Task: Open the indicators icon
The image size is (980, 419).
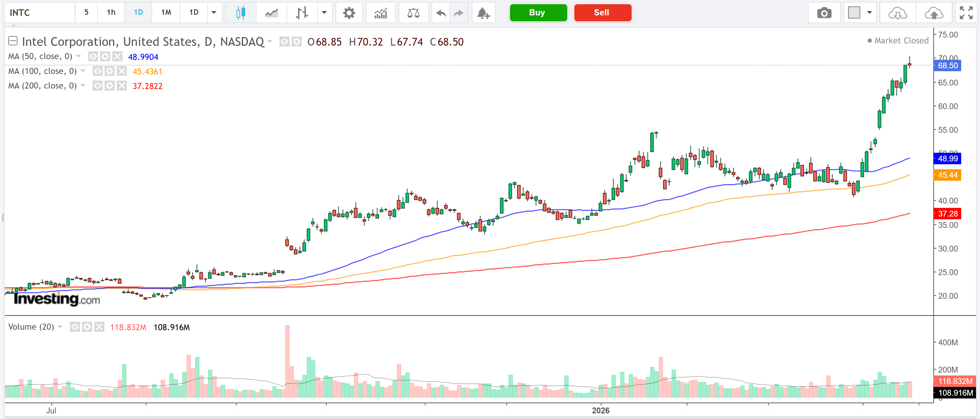Action: coord(380,12)
